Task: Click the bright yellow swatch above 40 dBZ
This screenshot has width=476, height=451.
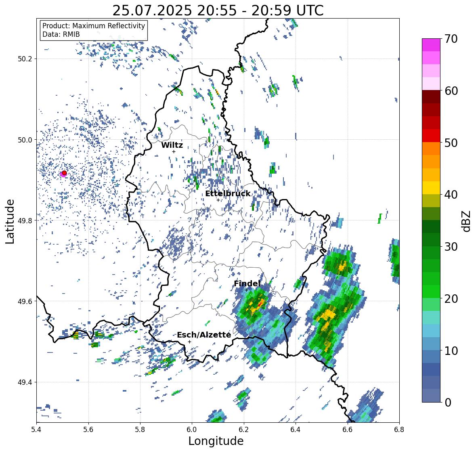Action: click(x=431, y=188)
